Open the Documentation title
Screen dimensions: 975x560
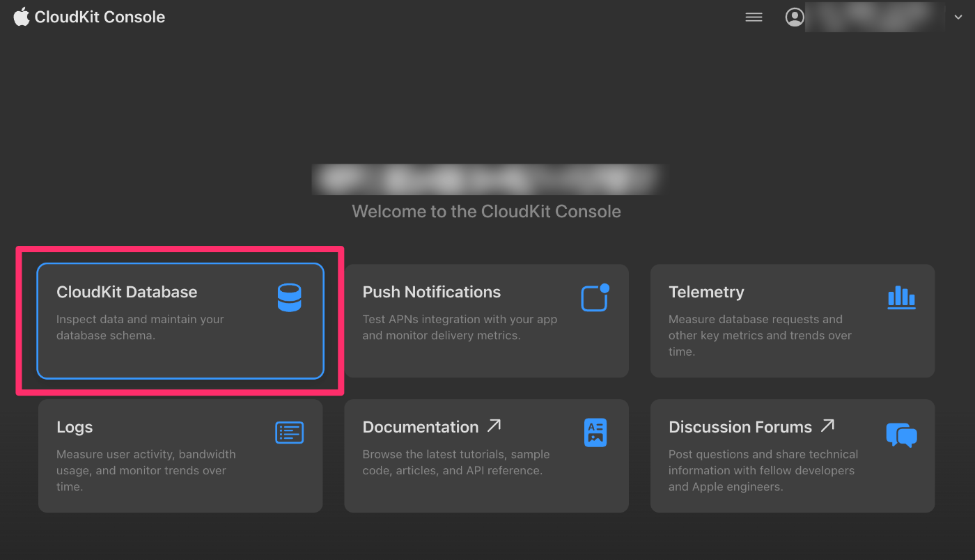421,427
